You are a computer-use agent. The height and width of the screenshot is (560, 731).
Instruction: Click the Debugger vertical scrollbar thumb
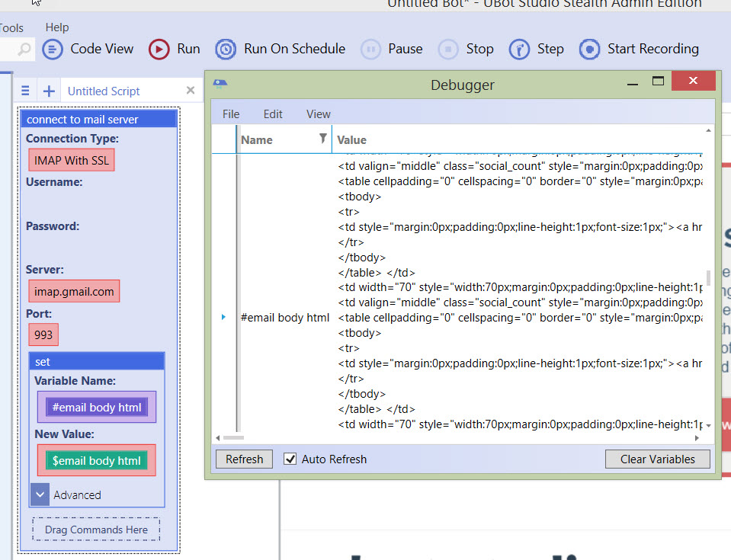click(x=709, y=277)
